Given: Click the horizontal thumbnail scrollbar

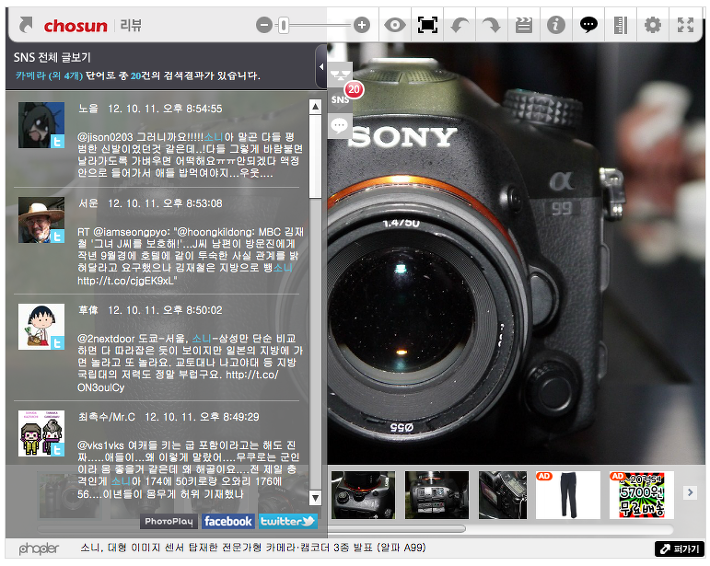Looking at the screenshot, I should click(397, 529).
